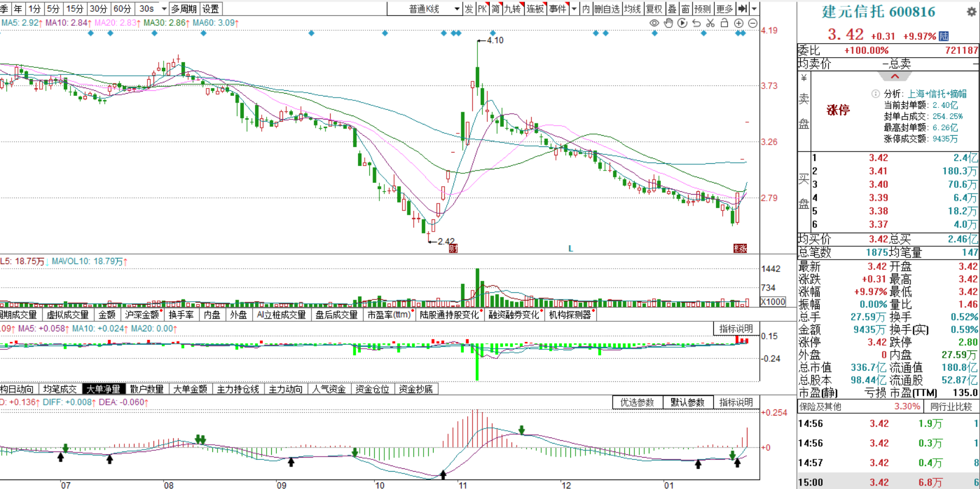This screenshot has height=489, width=980.
Task: Click the 预测 forecast button
Action: point(702,8)
